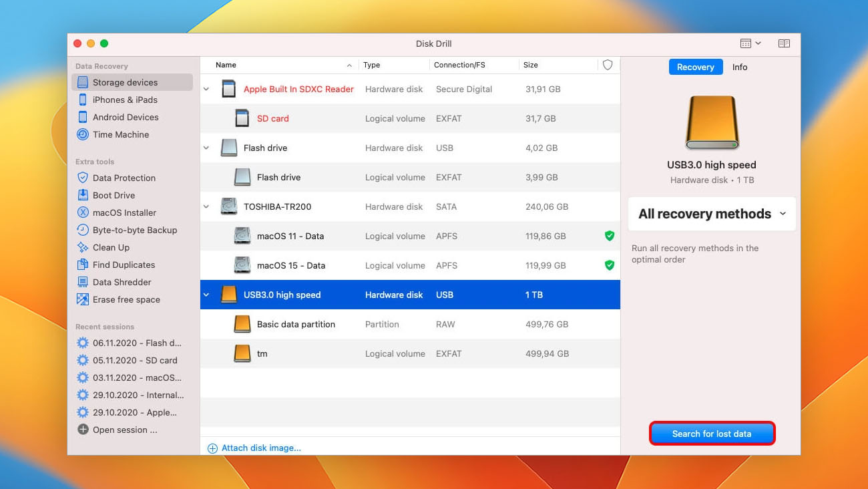The height and width of the screenshot is (489, 868).
Task: Click the 240,06 GB size cell
Action: (x=547, y=206)
